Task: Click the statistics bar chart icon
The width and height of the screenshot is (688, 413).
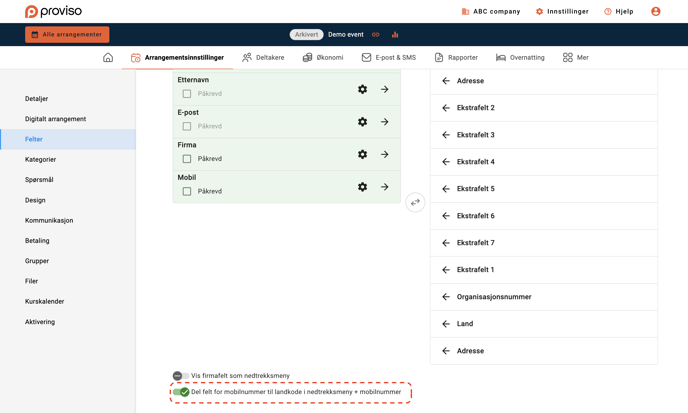Action: 395,35
